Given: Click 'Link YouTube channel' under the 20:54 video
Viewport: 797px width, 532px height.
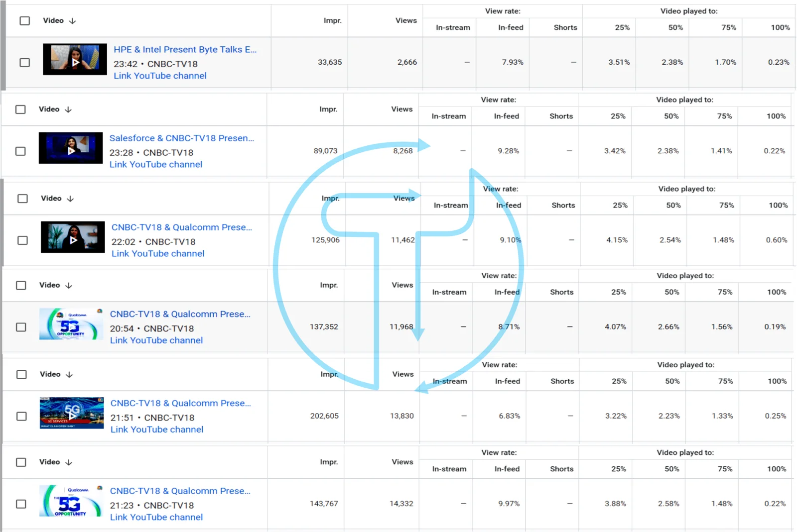Looking at the screenshot, I should click(x=156, y=340).
